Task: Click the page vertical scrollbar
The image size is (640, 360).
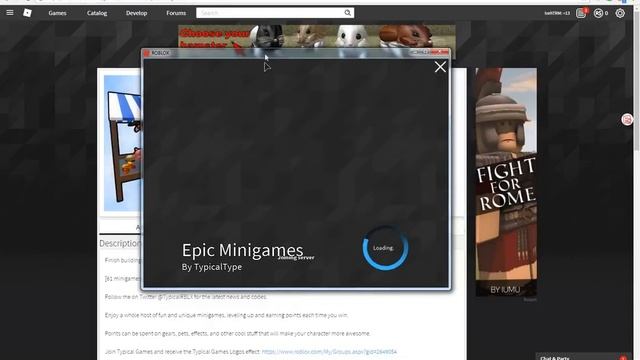Action: coord(637,82)
